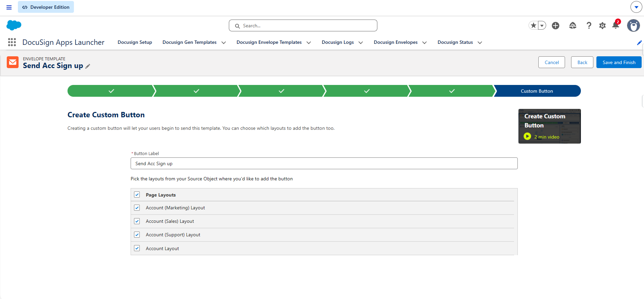Uncheck Account (Sales) Layout
644x299 pixels.
tap(137, 221)
